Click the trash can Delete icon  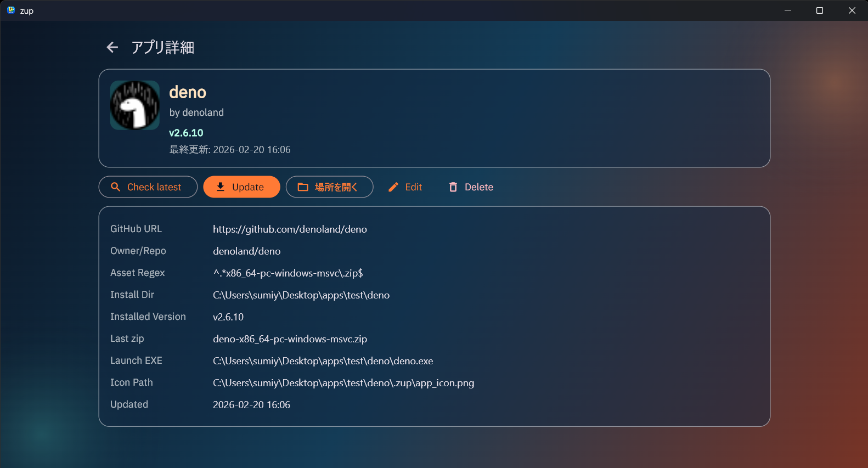[x=453, y=187]
